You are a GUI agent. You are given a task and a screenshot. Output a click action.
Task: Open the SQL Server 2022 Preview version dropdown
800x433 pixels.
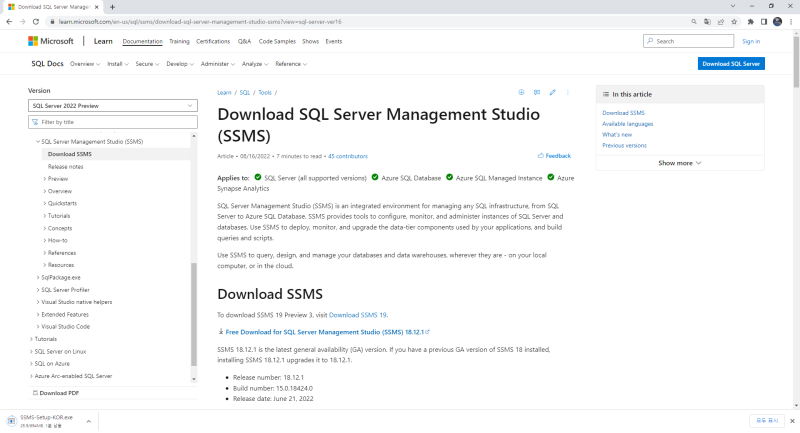click(x=113, y=106)
